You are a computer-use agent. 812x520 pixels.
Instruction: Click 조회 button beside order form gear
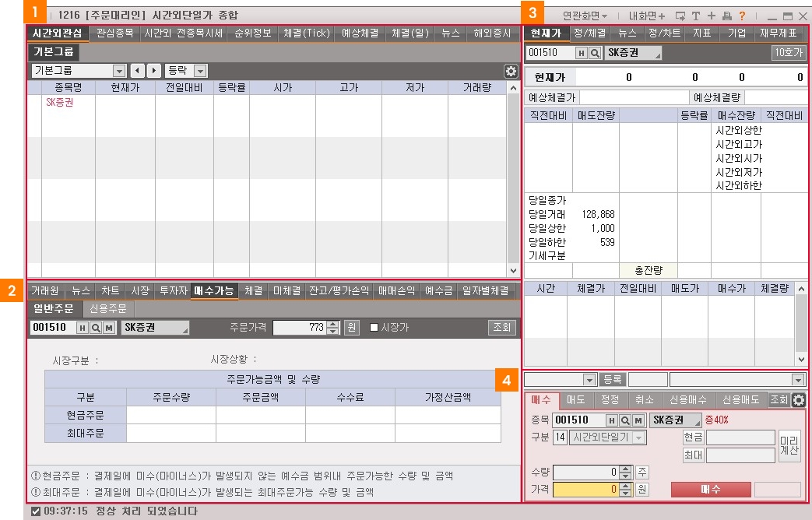(x=779, y=400)
